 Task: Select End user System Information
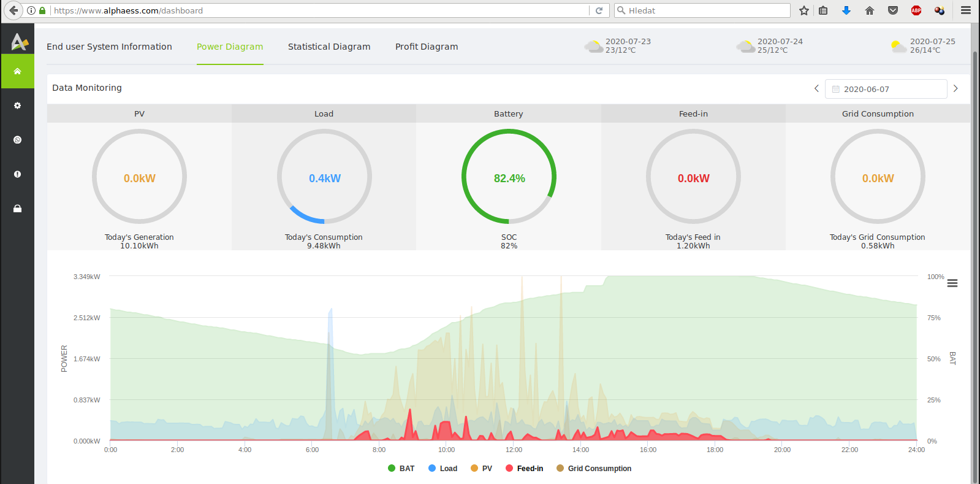[x=109, y=47]
